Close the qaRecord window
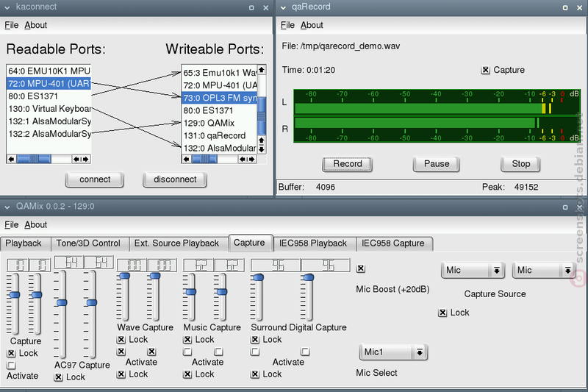The image size is (588, 392). [579, 7]
